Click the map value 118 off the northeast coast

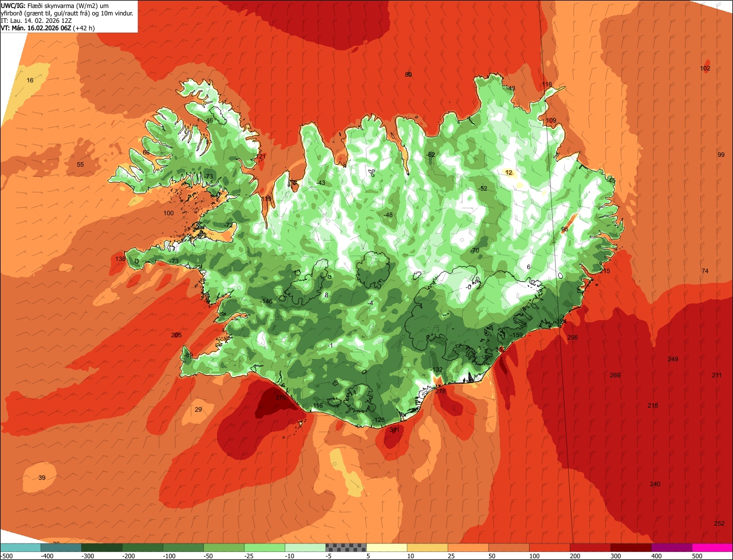[x=547, y=84]
